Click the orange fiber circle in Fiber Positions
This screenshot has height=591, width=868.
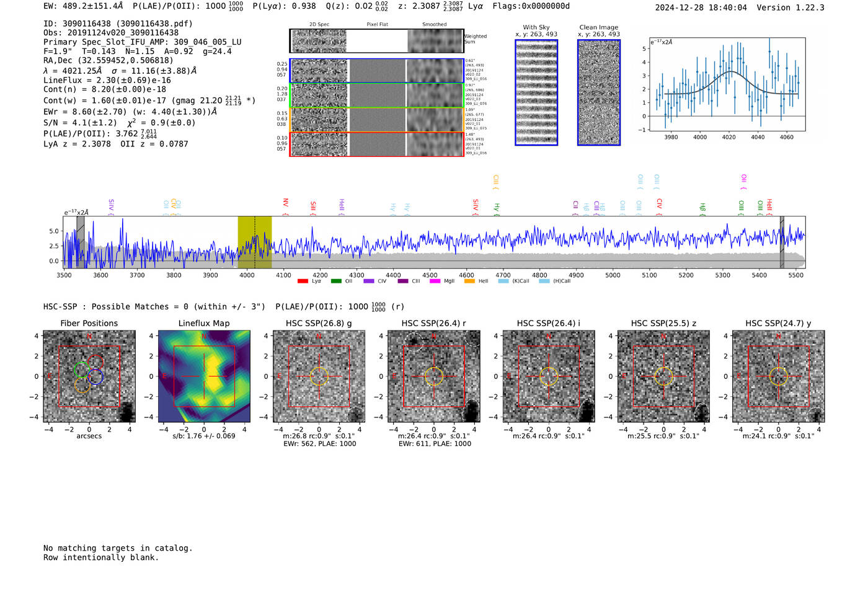pos(82,385)
